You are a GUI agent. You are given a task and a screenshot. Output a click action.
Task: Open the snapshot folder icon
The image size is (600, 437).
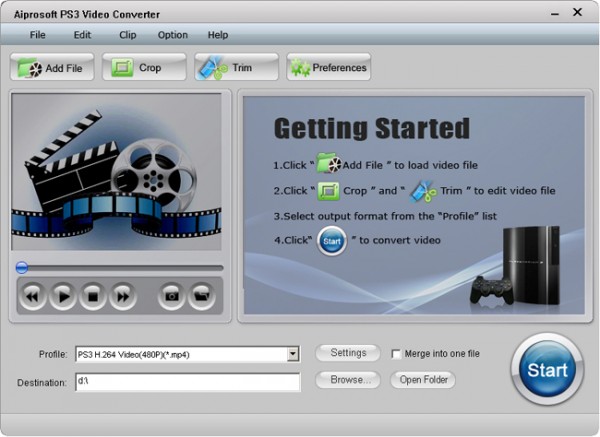[x=202, y=296]
